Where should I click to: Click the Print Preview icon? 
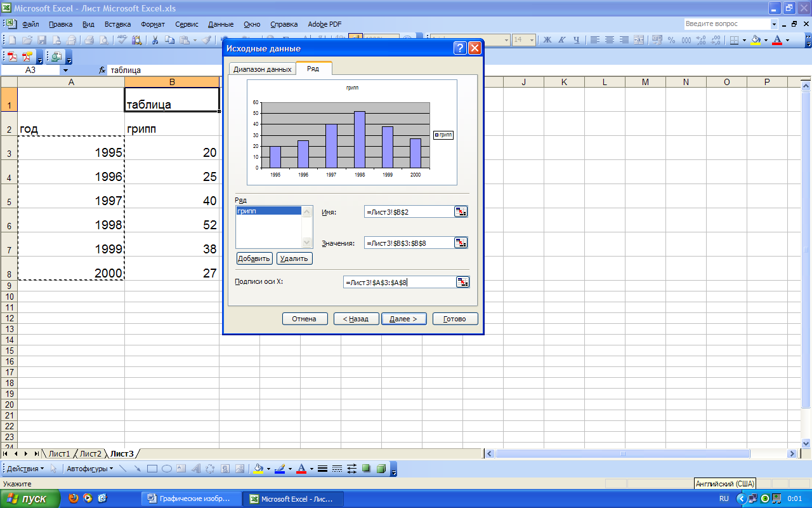(103, 40)
